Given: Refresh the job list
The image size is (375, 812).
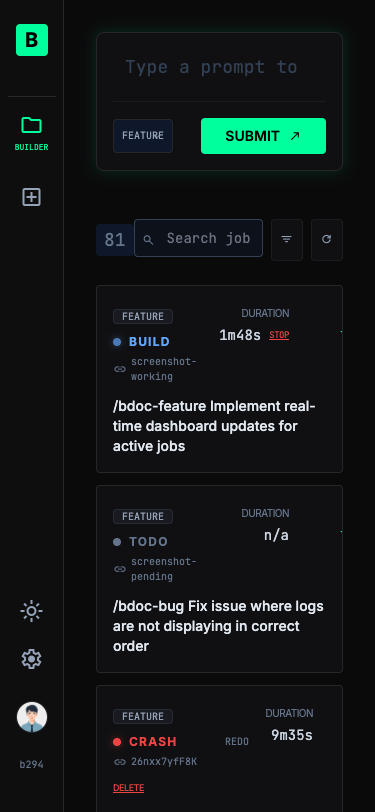Looking at the screenshot, I should (327, 240).
